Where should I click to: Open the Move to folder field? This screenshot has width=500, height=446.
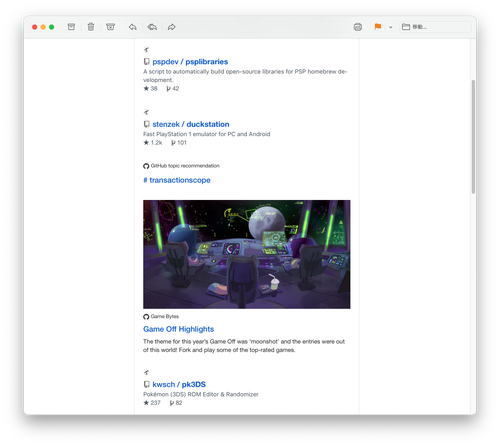click(x=435, y=27)
